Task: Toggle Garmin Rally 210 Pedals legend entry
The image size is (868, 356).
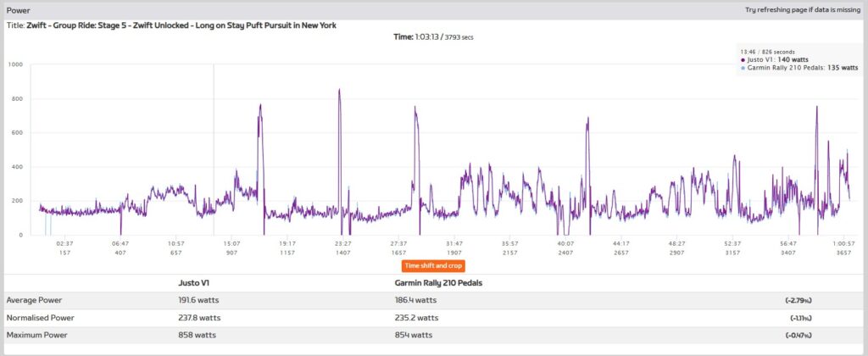Action: (790, 68)
